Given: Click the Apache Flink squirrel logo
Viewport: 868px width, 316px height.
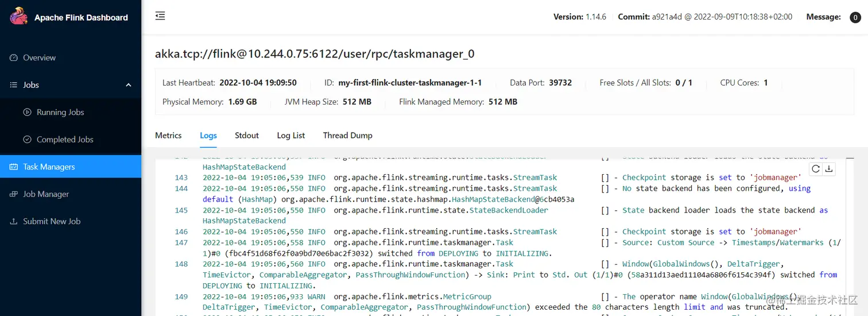Looking at the screenshot, I should [x=19, y=17].
